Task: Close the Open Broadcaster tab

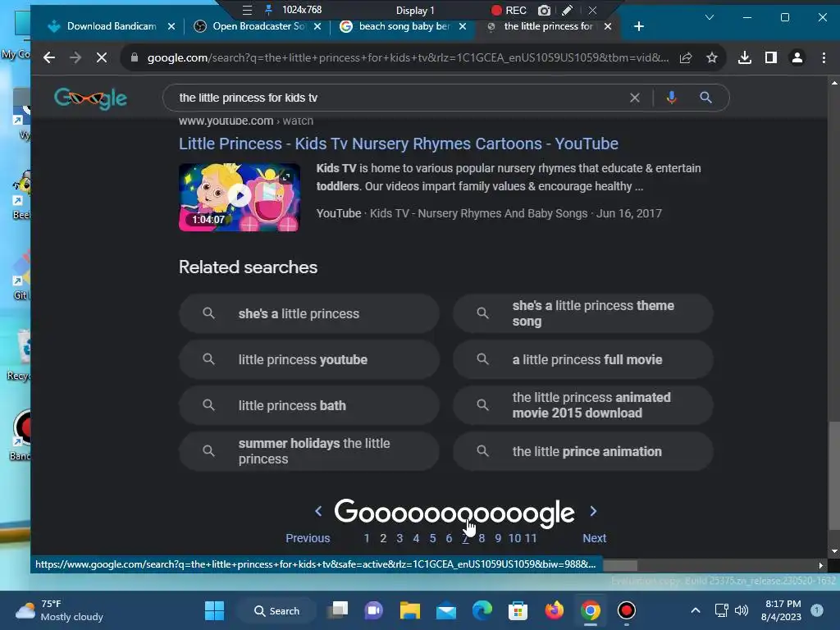Action: pos(317,26)
